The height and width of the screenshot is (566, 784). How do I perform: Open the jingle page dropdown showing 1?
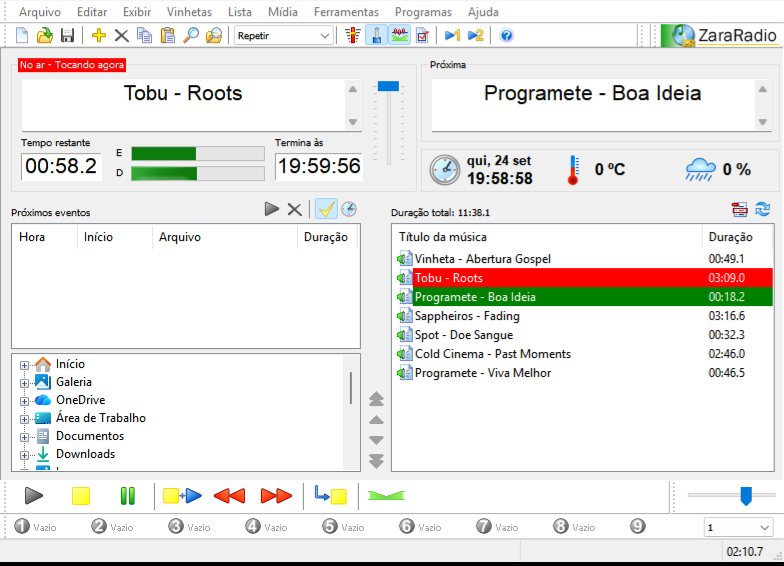click(738, 528)
